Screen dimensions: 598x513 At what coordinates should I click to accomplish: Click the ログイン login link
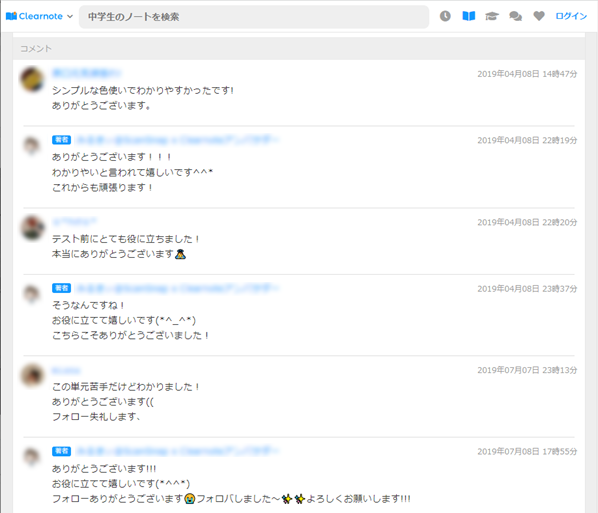click(571, 16)
